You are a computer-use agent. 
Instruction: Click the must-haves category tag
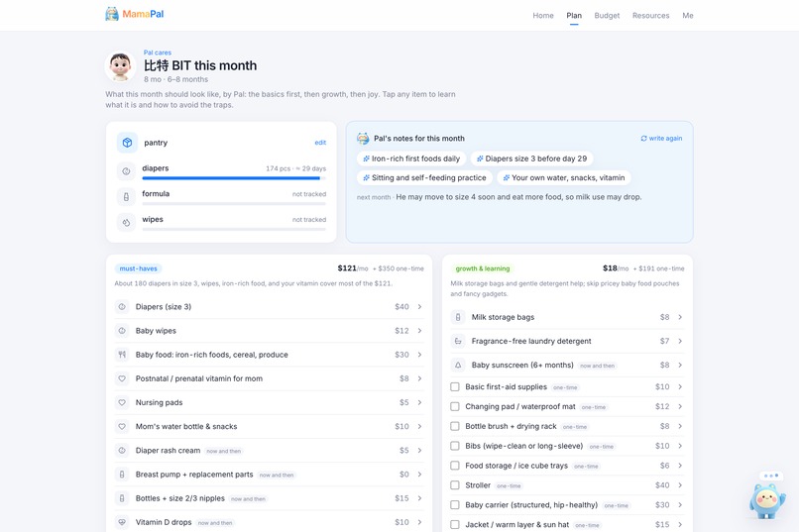[138, 268]
